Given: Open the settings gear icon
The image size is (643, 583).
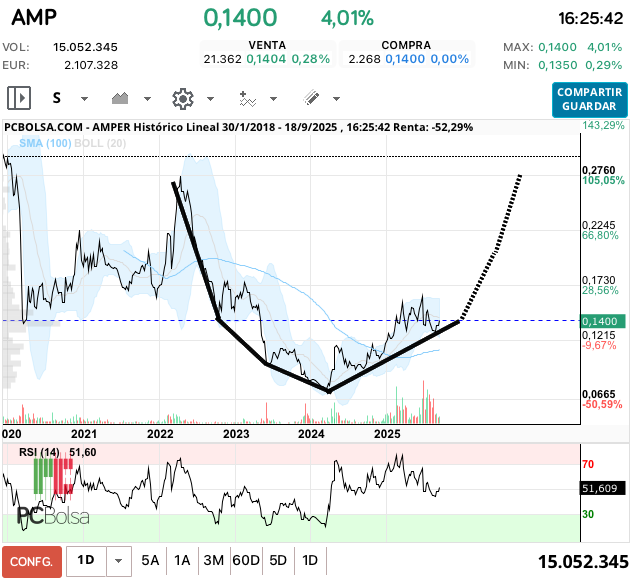Looking at the screenshot, I should (183, 98).
